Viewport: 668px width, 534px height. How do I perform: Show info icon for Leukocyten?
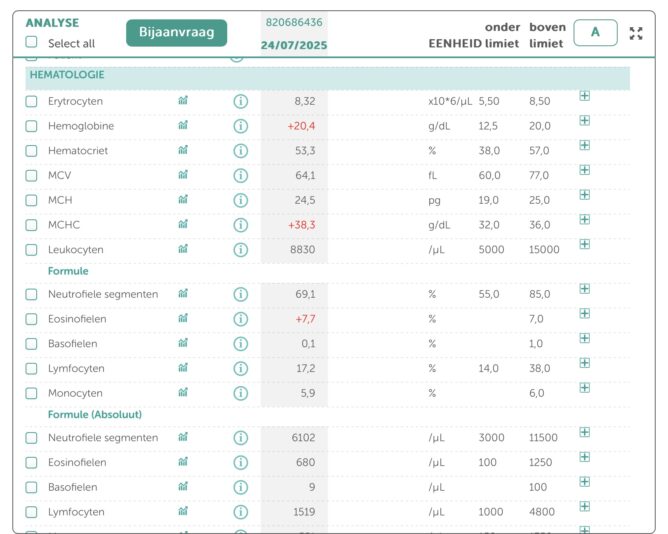240,250
